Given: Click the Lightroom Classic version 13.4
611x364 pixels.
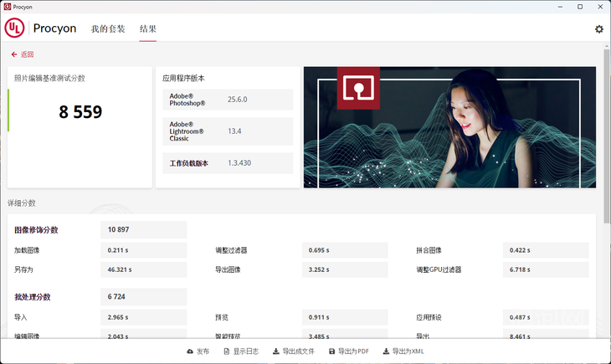Looking at the screenshot, I should point(234,131).
